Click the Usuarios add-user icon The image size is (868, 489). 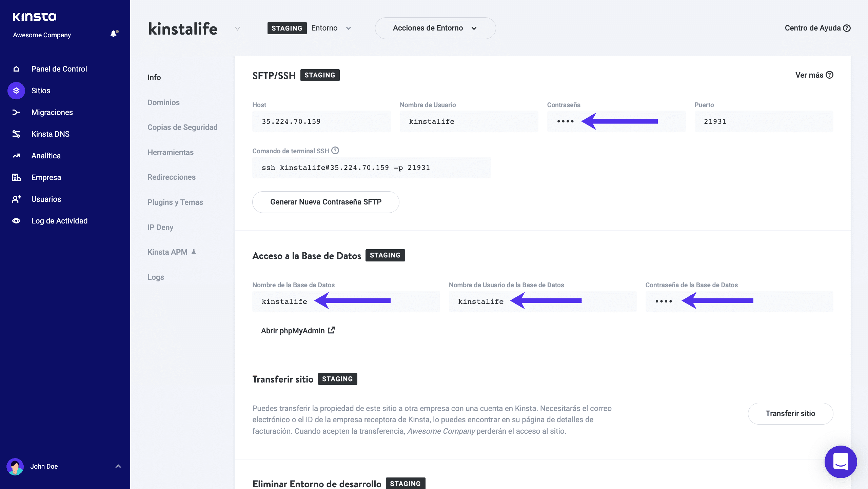pos(16,199)
